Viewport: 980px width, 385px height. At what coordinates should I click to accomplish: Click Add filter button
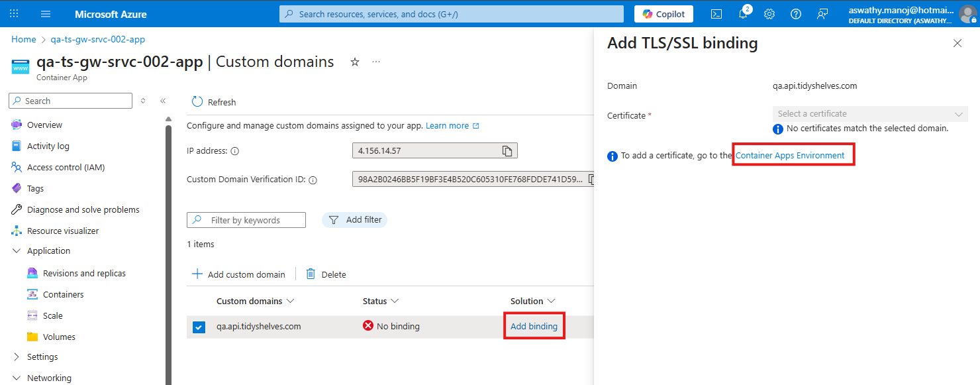[x=354, y=220]
